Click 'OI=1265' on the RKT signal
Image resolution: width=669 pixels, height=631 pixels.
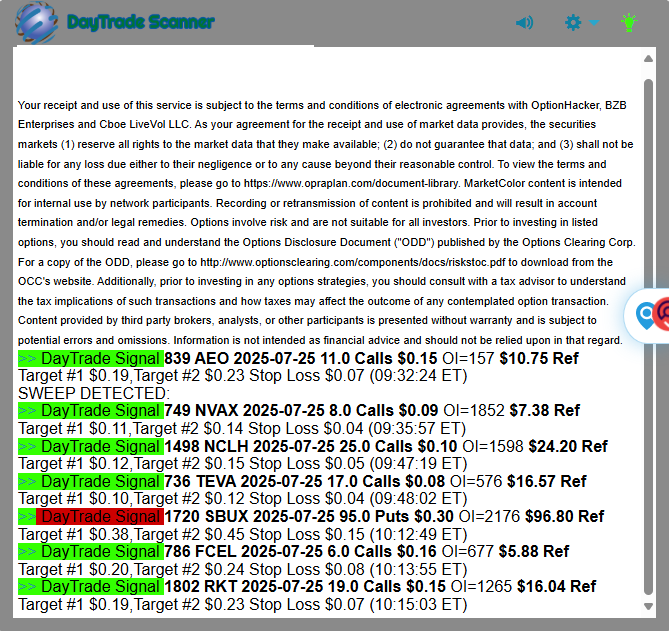click(481, 586)
